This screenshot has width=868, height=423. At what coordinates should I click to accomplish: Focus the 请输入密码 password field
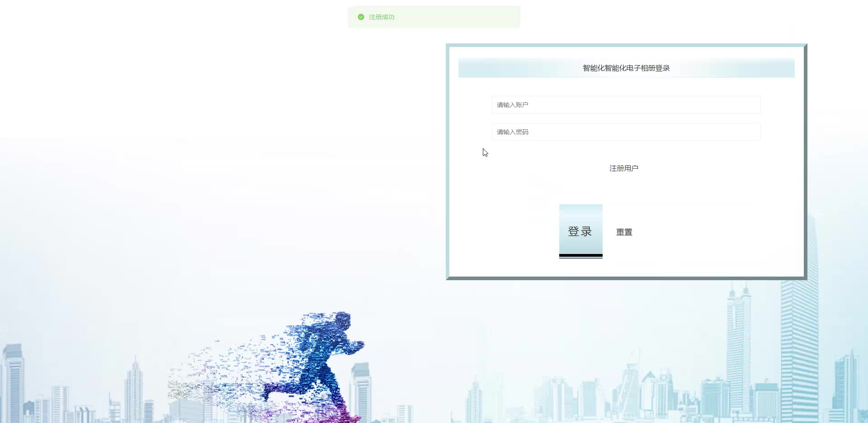point(626,132)
